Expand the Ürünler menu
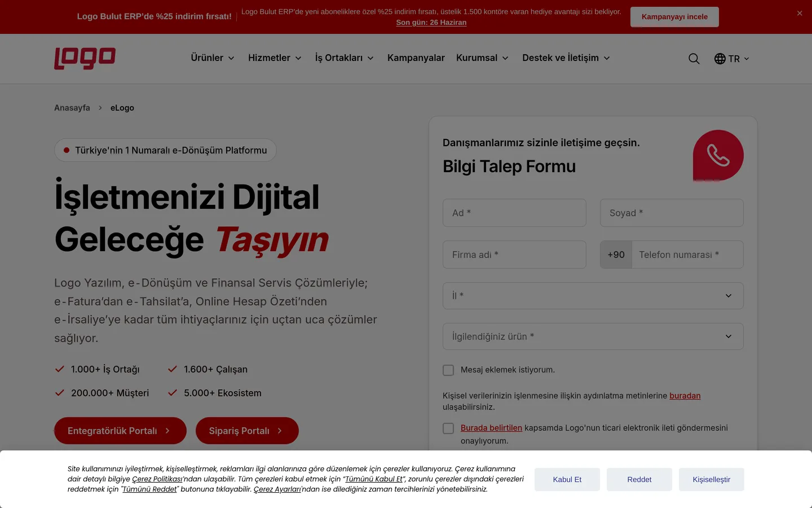The height and width of the screenshot is (508, 812). 213,58
